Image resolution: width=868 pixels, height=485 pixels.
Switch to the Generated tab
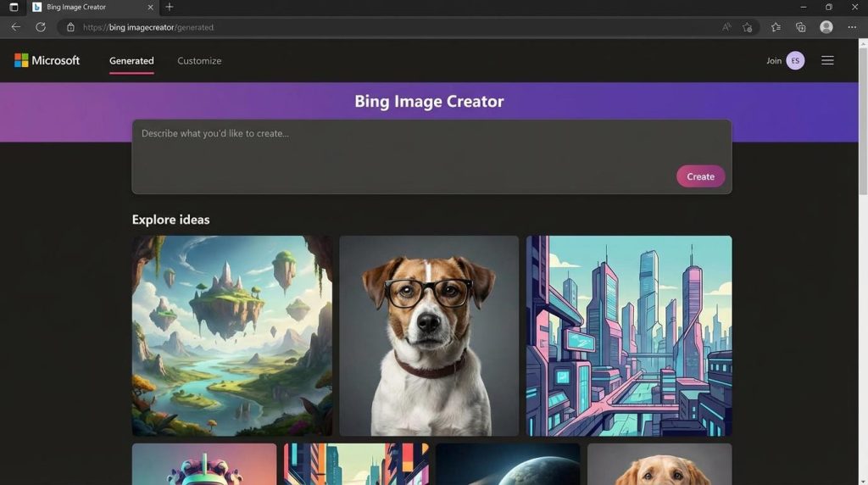click(131, 61)
